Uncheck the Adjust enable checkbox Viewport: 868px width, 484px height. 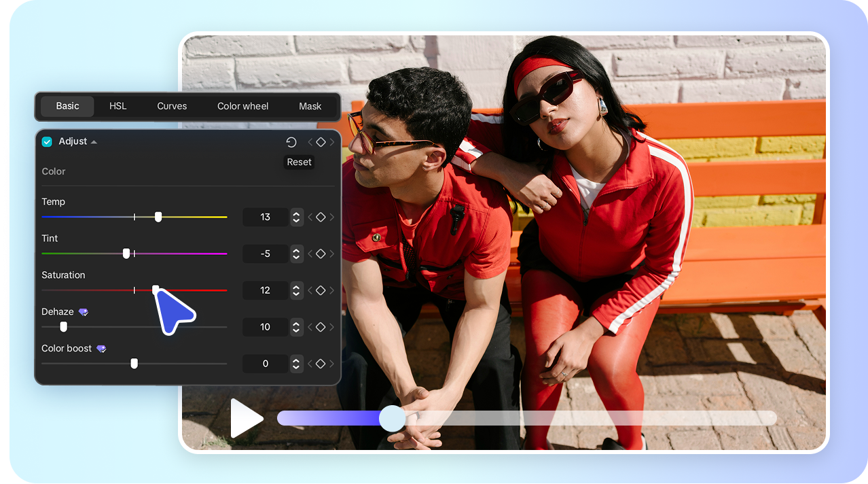pos(46,141)
